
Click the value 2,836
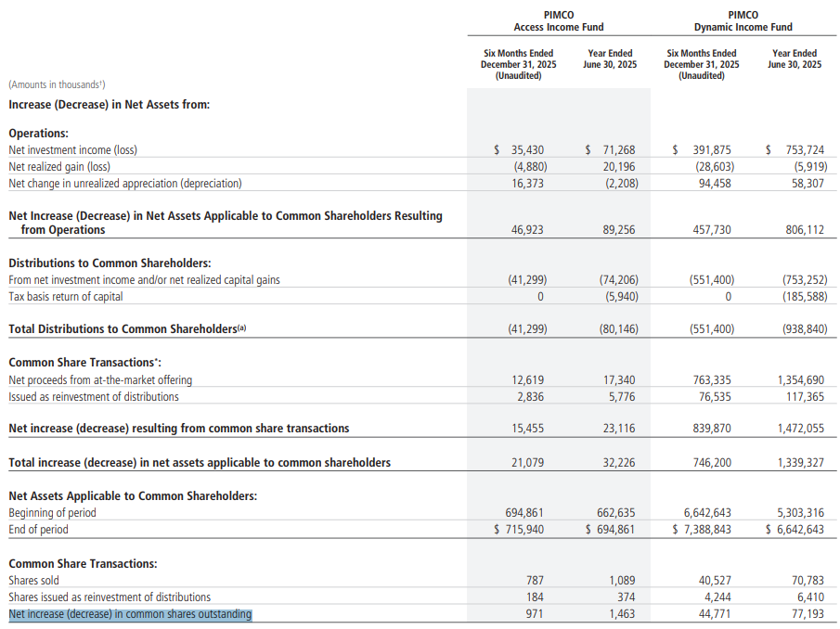point(530,397)
